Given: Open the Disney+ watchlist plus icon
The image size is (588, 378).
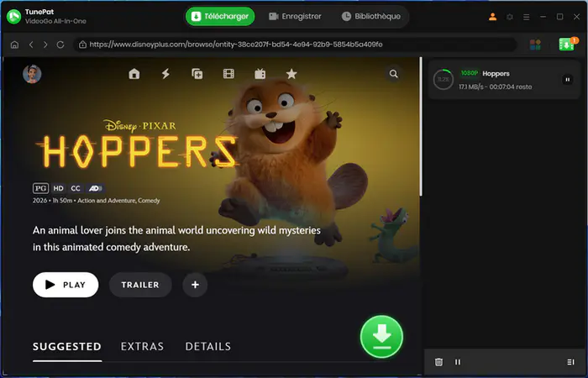Looking at the screenshot, I should 197,74.
